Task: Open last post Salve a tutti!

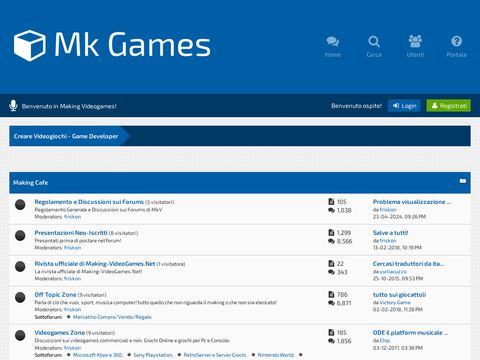Action: (390, 233)
